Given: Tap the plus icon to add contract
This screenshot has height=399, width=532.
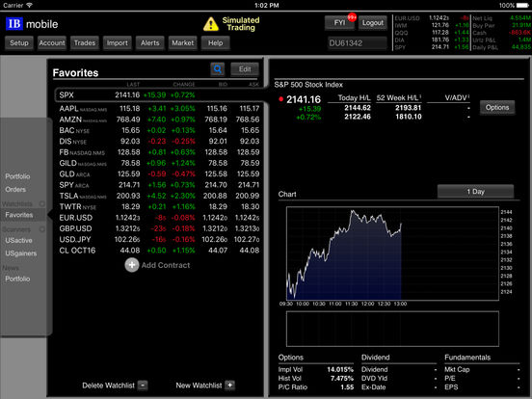Looking at the screenshot, I should [132, 265].
